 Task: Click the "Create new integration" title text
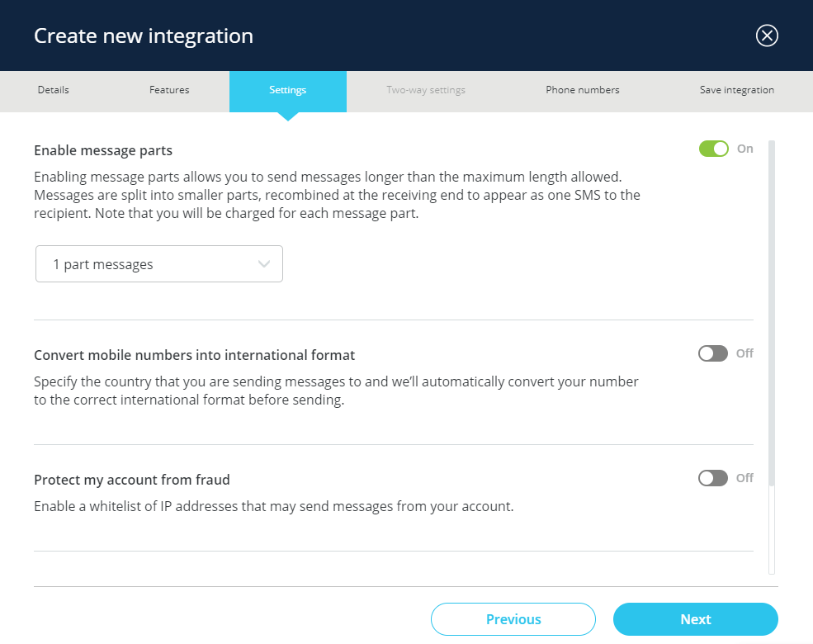coord(144,36)
